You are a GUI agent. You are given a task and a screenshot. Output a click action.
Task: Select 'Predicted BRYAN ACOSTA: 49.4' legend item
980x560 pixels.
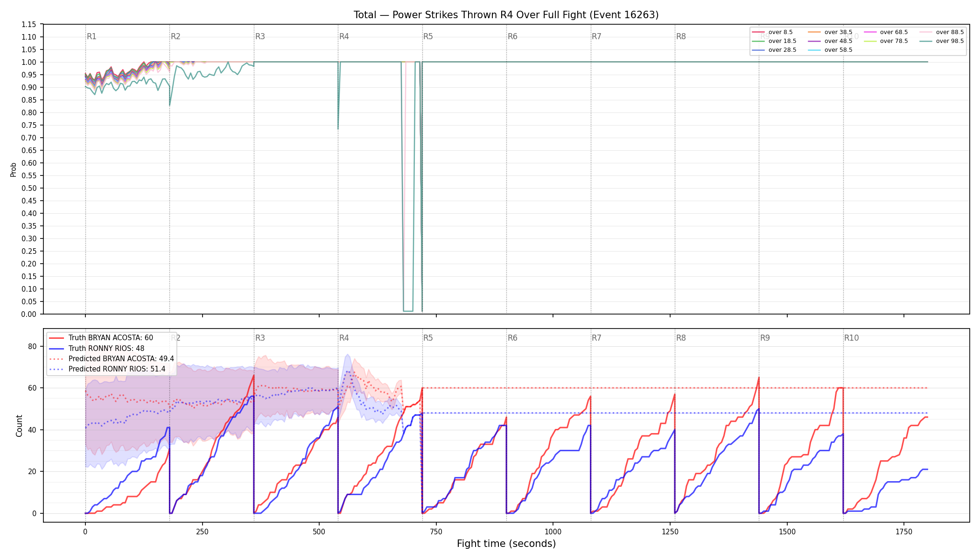pos(112,359)
